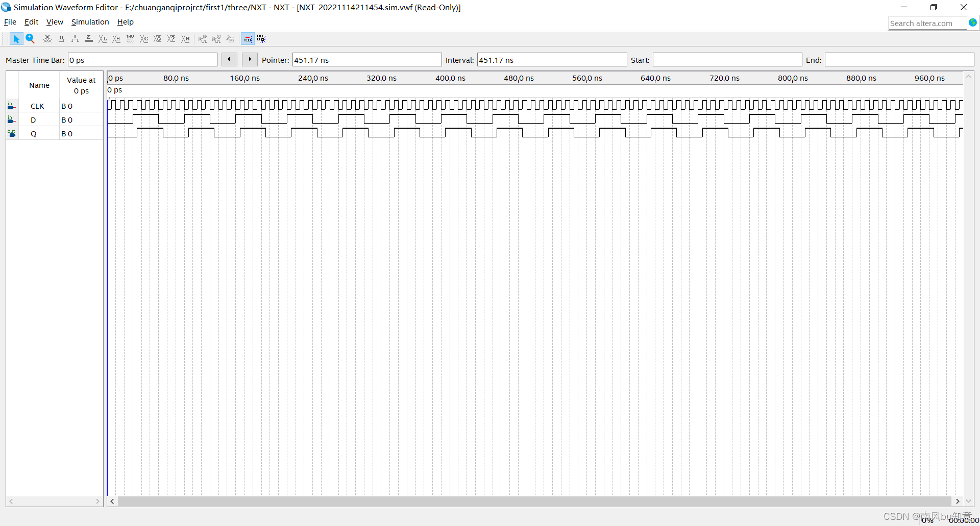Click the End time field
980x526 pixels.
[x=899, y=60]
